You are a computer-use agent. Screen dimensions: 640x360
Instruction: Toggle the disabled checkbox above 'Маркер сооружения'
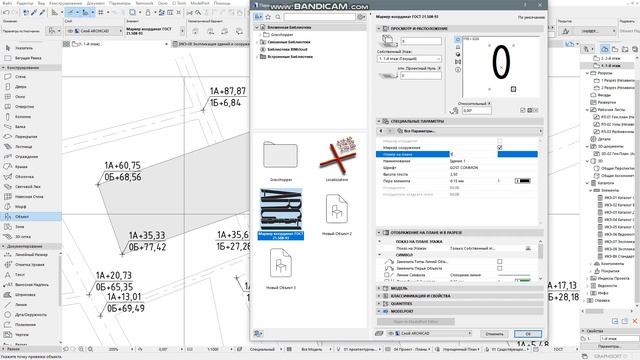tap(500, 141)
